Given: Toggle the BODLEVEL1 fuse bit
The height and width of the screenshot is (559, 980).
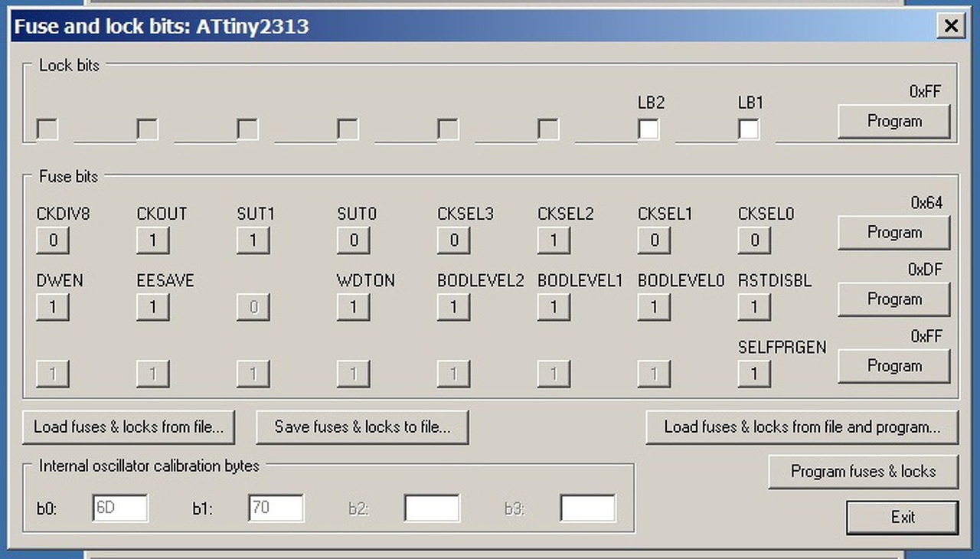Looking at the screenshot, I should coord(554,307).
